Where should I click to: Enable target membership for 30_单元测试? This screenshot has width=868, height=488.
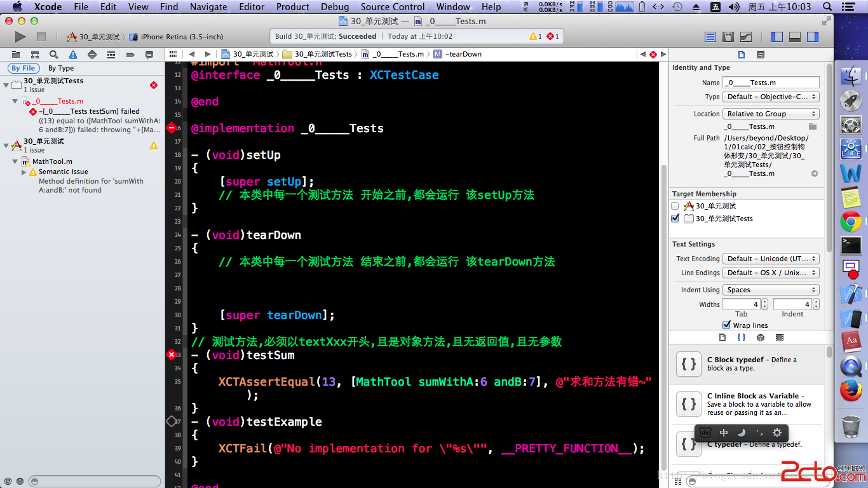pyautogui.click(x=675, y=206)
